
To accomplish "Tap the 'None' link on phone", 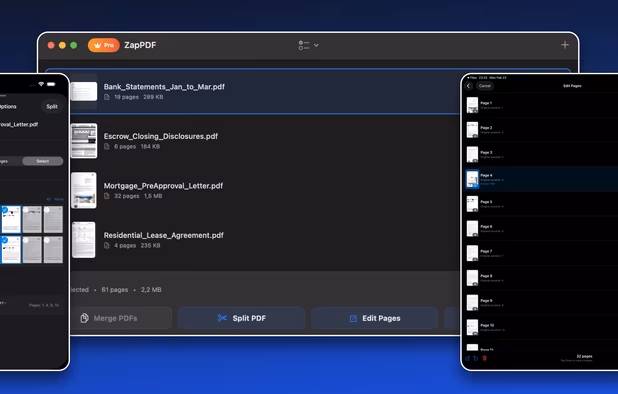I will point(59,199).
